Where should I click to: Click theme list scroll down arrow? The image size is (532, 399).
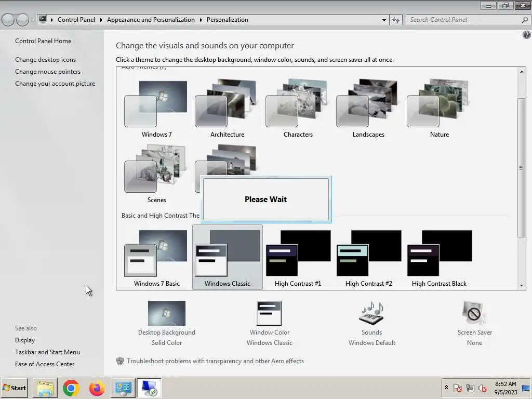point(522,286)
